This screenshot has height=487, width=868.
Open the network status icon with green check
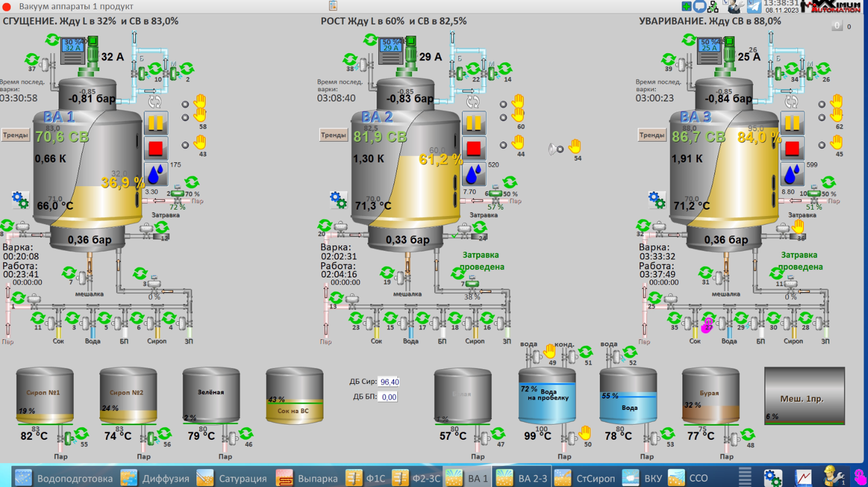pyautogui.click(x=713, y=7)
